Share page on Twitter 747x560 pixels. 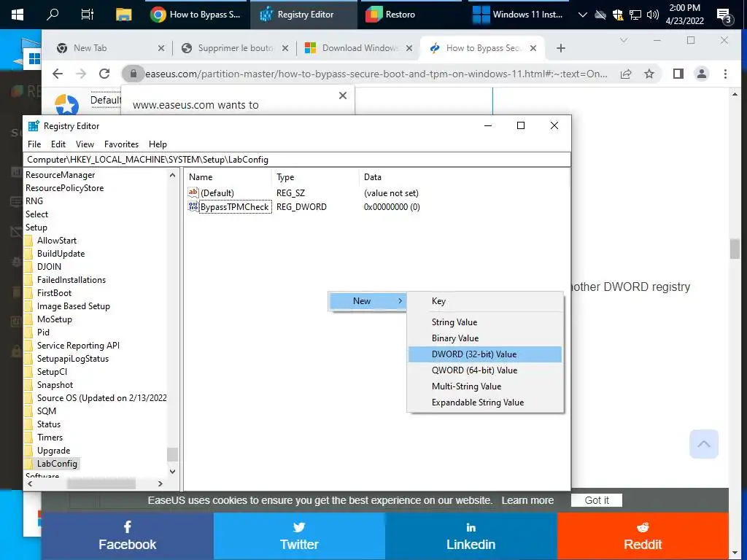(299, 536)
